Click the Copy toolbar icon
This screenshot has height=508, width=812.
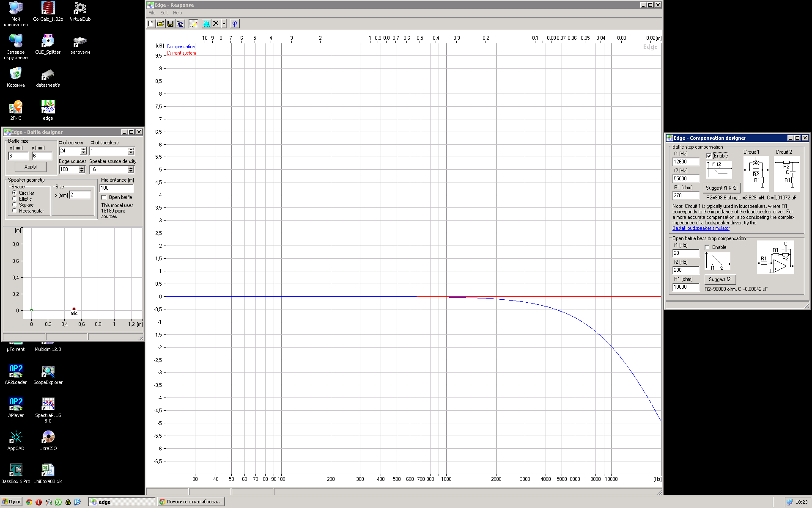tap(180, 24)
